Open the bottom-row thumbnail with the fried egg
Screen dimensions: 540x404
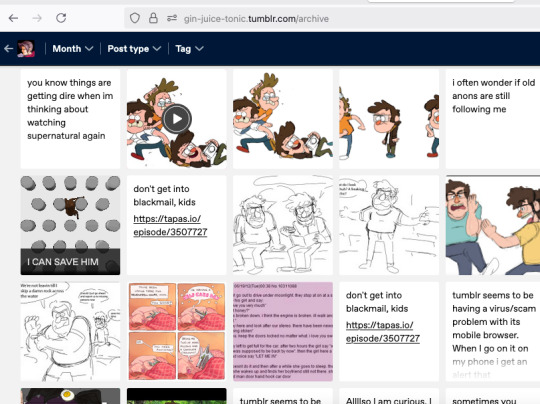[70, 396]
